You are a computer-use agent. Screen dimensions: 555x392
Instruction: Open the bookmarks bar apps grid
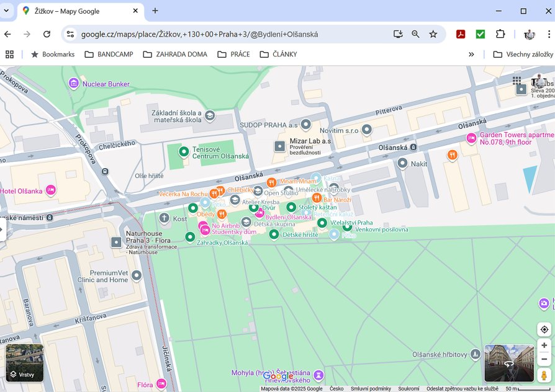pyautogui.click(x=9, y=54)
